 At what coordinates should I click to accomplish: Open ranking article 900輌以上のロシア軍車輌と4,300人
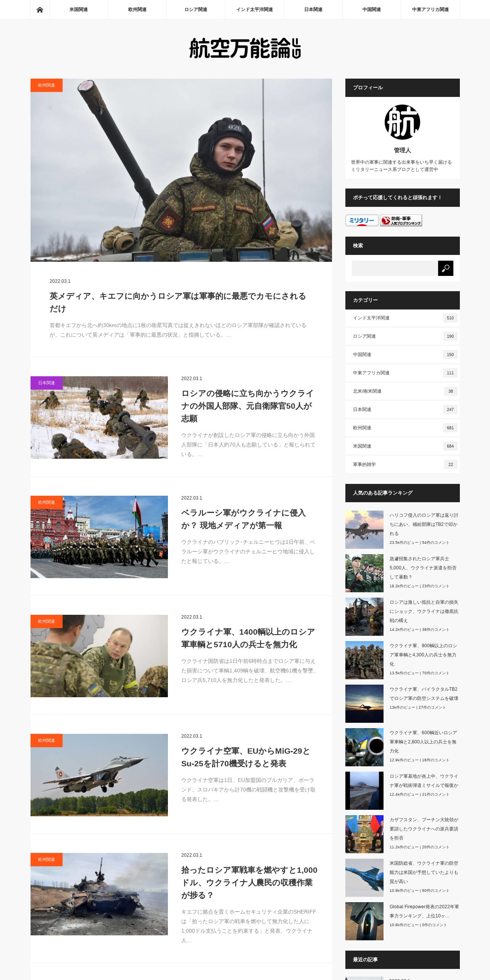coord(423,655)
